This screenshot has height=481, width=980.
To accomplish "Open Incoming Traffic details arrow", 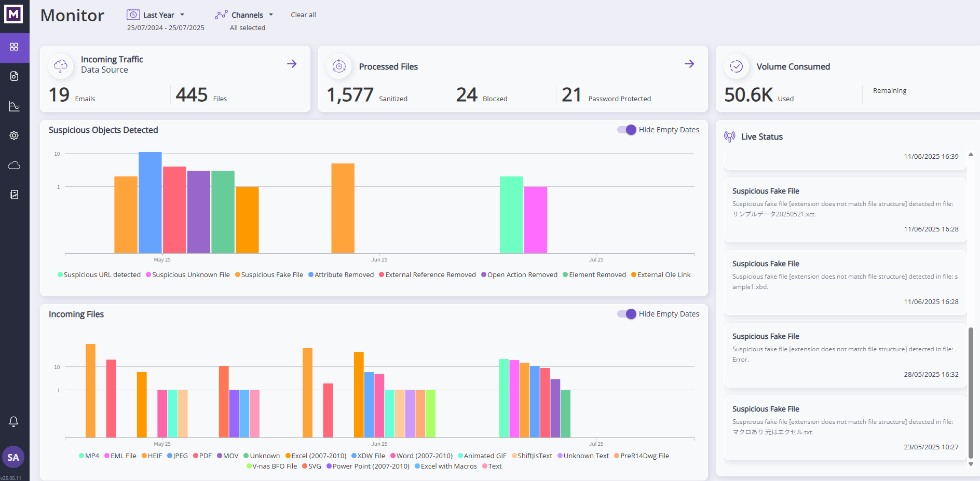I will 292,64.
